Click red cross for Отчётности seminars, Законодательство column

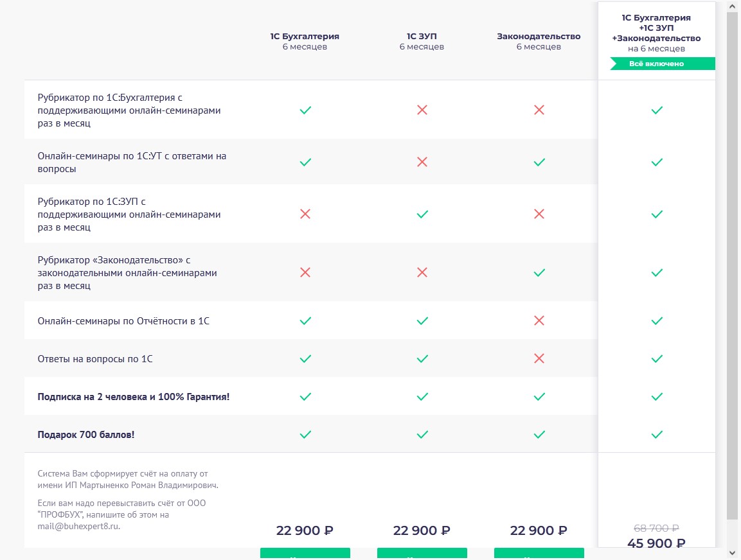(539, 320)
